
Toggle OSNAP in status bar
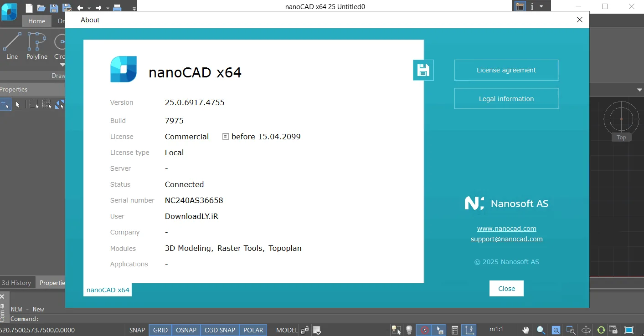(x=186, y=330)
